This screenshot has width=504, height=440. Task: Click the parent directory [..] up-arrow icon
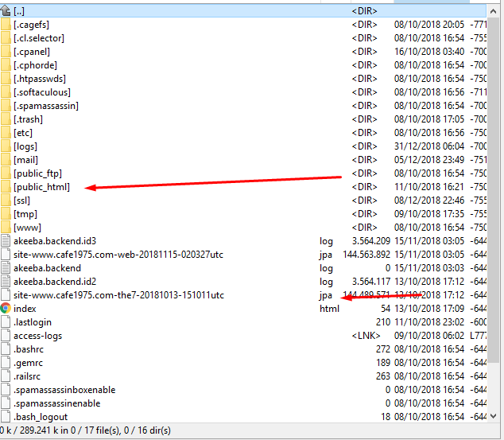(x=6, y=11)
